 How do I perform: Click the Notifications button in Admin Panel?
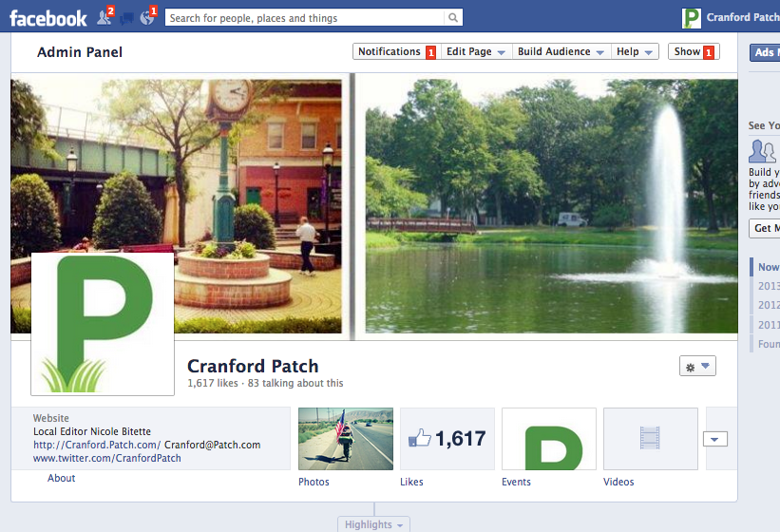397,51
